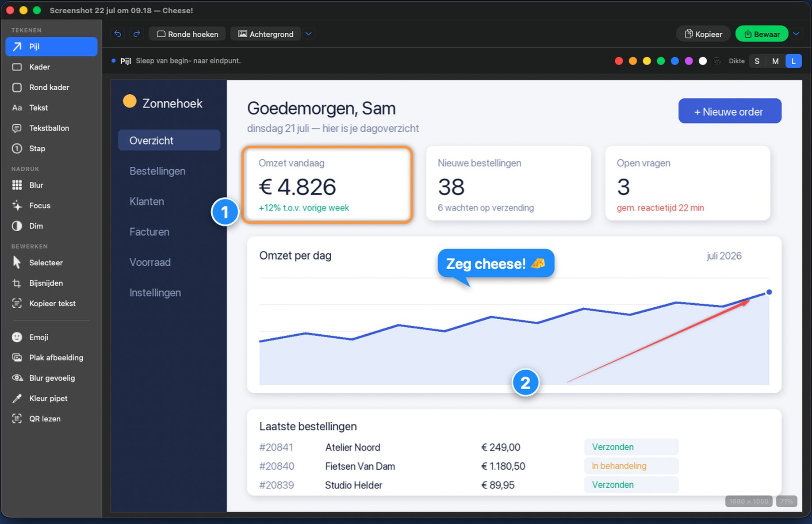Viewport: 812px width, 524px height.
Task: Click the Nieuwe bestellingen card showing 38
Action: click(x=508, y=183)
